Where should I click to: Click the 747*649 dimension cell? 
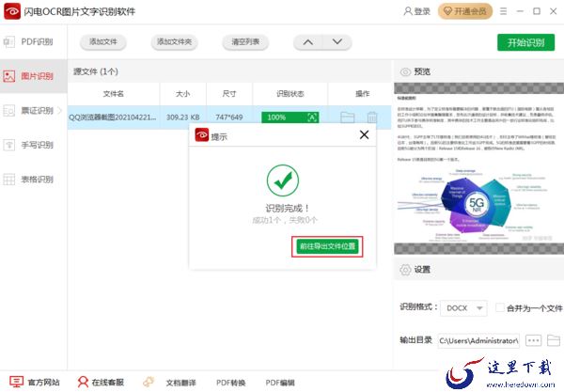point(229,118)
